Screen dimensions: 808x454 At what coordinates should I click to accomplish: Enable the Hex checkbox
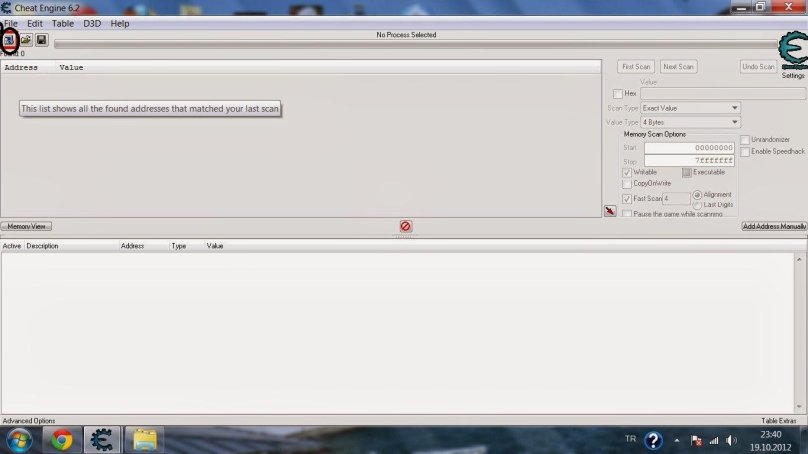pyautogui.click(x=618, y=94)
